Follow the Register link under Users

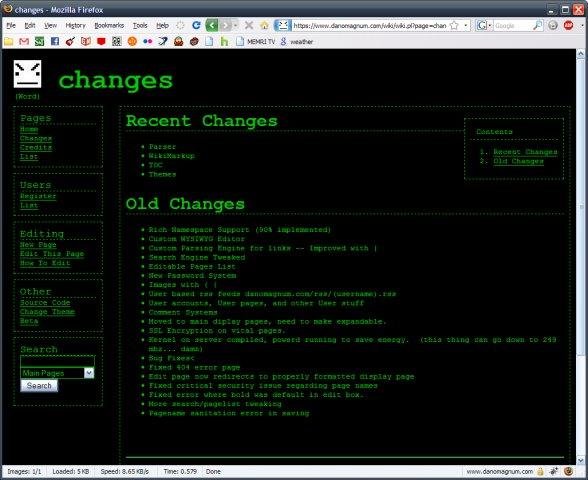point(38,196)
